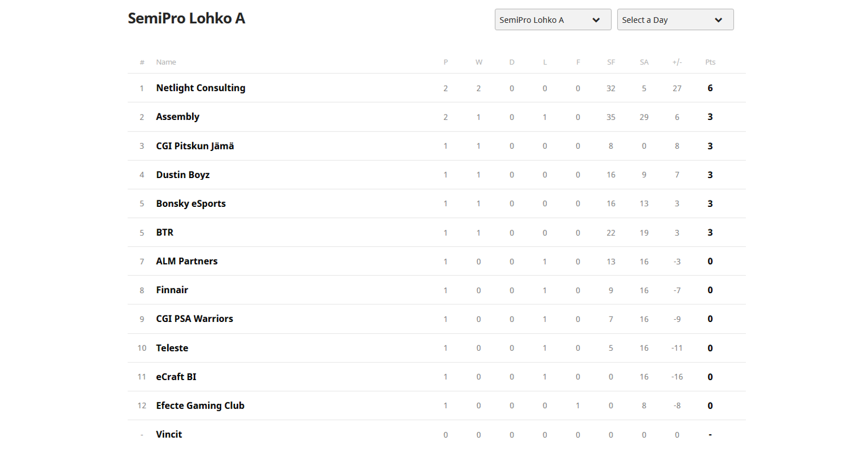
Task: Open the Assembly team entry
Action: (177, 117)
